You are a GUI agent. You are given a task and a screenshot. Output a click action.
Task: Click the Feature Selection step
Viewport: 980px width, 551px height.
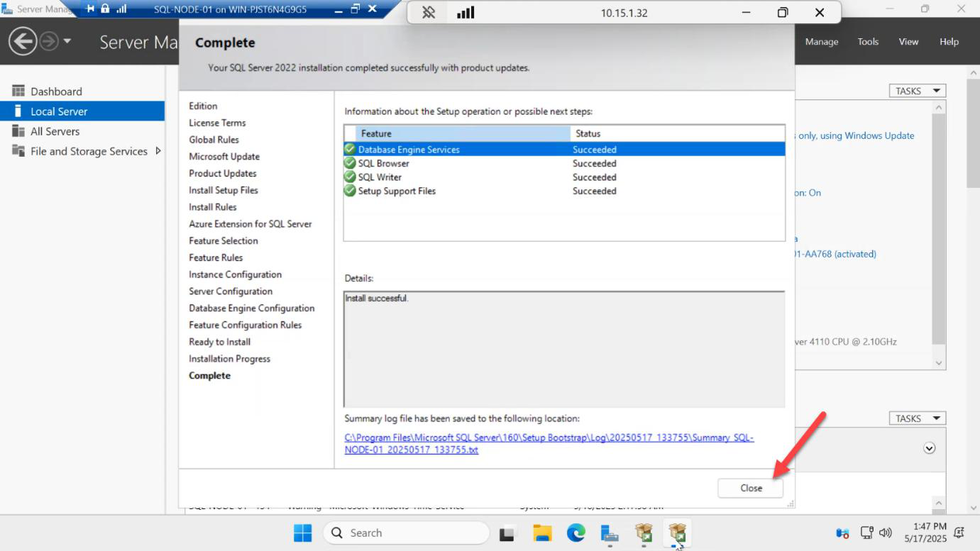tap(224, 241)
